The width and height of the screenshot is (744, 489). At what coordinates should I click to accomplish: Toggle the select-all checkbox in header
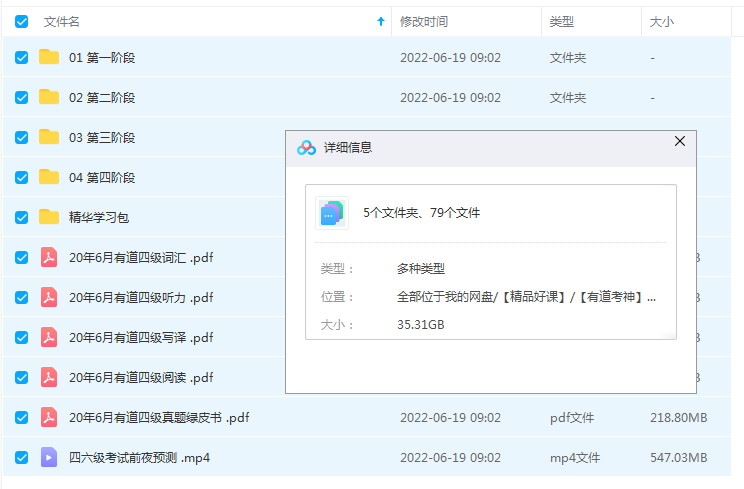pyautogui.click(x=22, y=21)
